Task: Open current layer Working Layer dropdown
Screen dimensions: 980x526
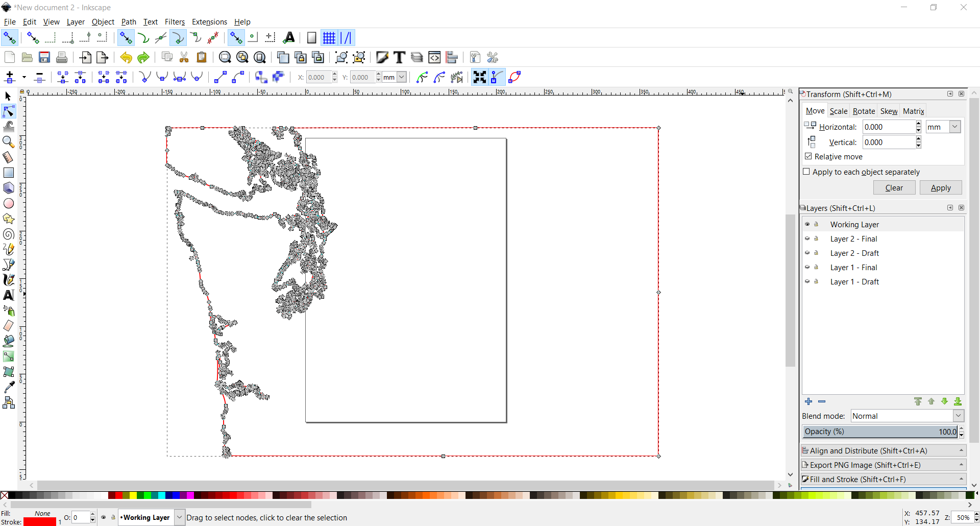Action: (179, 517)
